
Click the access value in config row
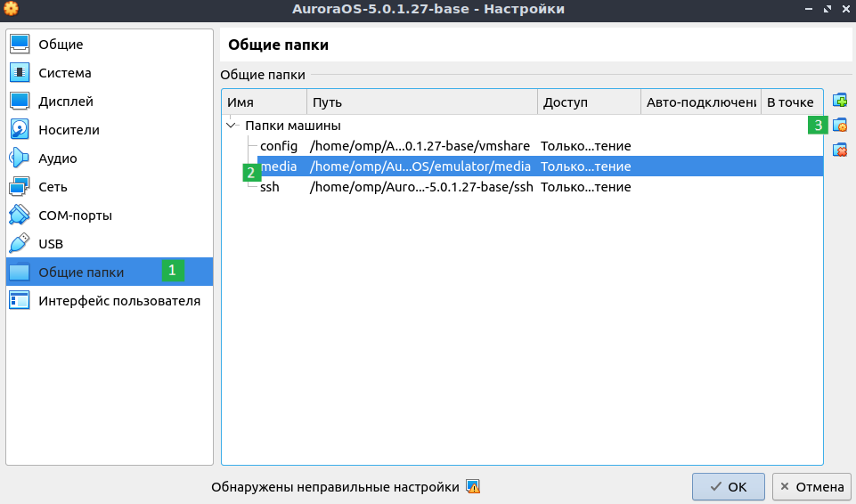click(x=586, y=146)
